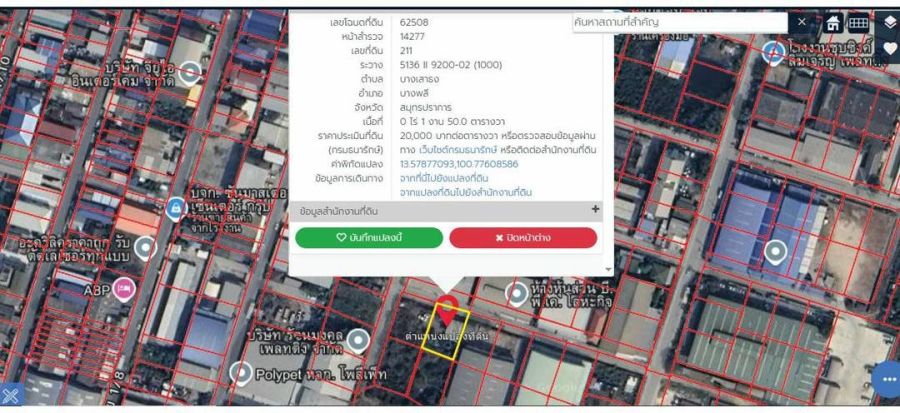Open the grid table icon in toolbar
This screenshot has width=900, height=413.
858,22
